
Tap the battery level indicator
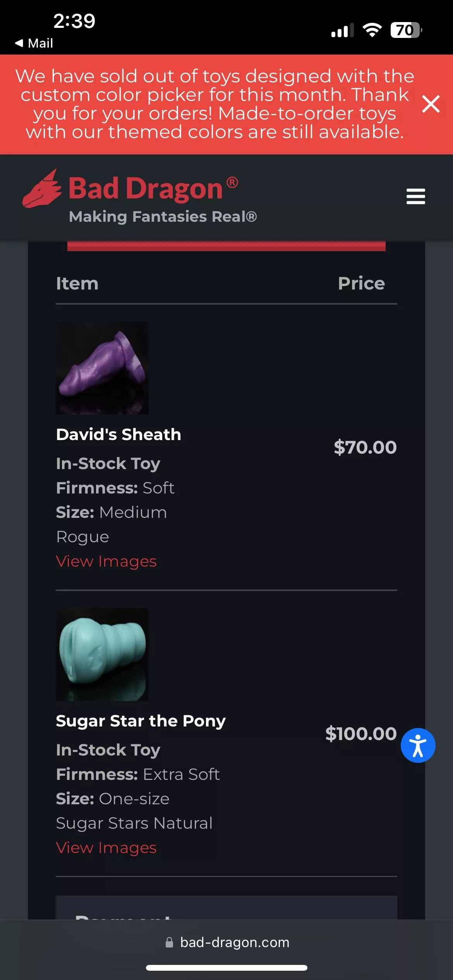tap(406, 30)
